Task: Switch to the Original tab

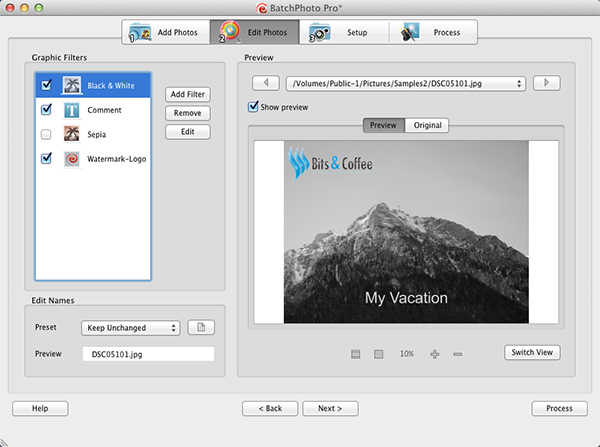Action: 427,125
